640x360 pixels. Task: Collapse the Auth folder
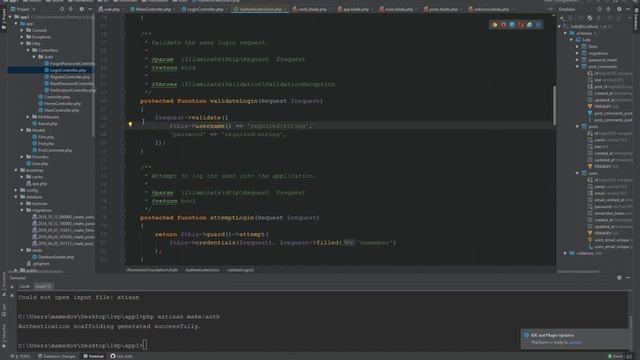(34, 57)
